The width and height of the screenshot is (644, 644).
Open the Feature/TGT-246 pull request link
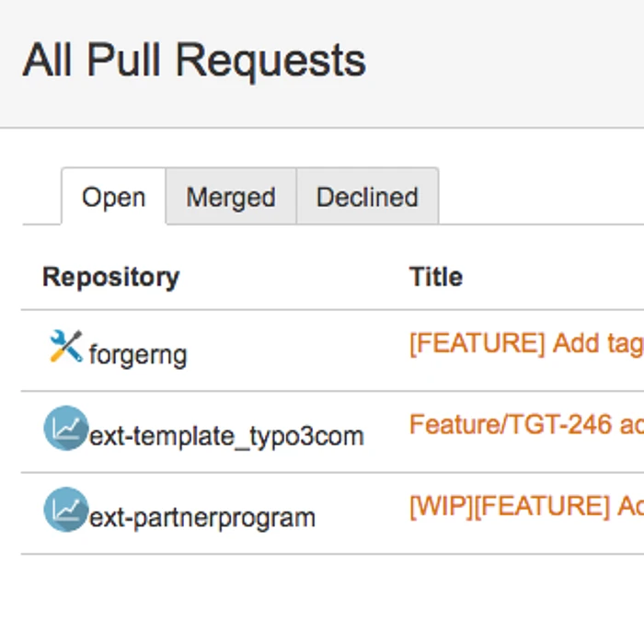[525, 424]
